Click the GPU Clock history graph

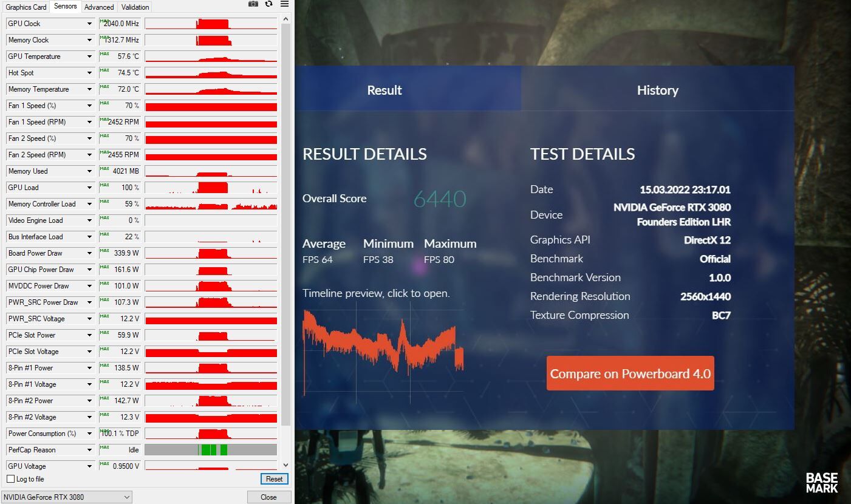point(211,24)
